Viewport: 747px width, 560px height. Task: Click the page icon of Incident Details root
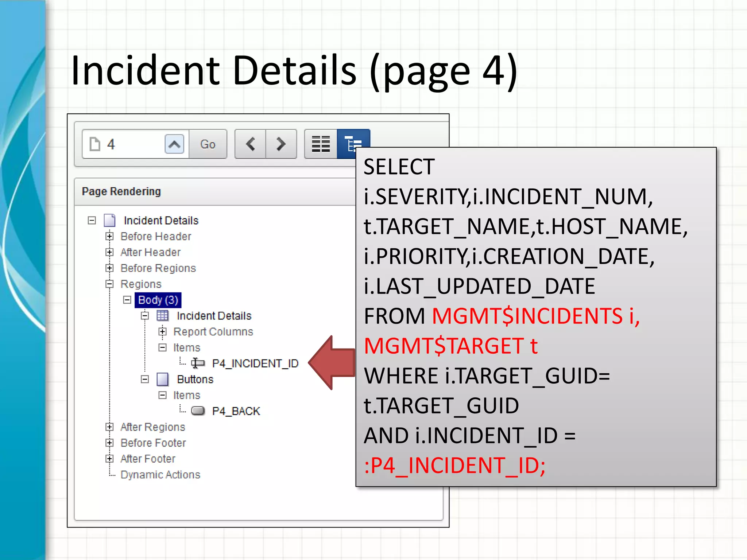coord(109,220)
